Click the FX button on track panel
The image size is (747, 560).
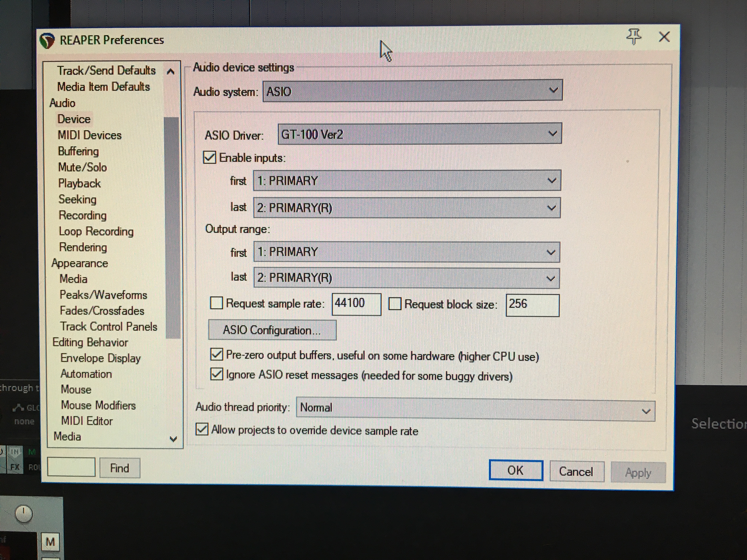[x=15, y=467]
